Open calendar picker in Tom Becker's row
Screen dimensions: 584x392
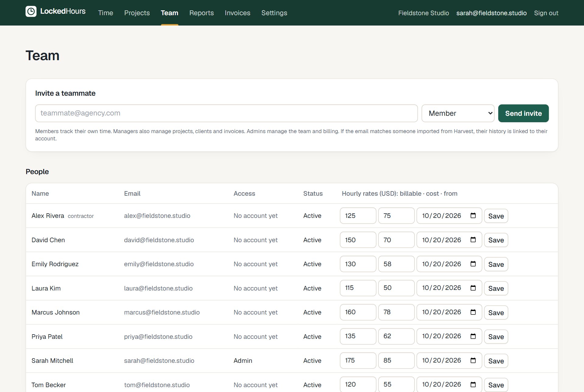(x=473, y=384)
